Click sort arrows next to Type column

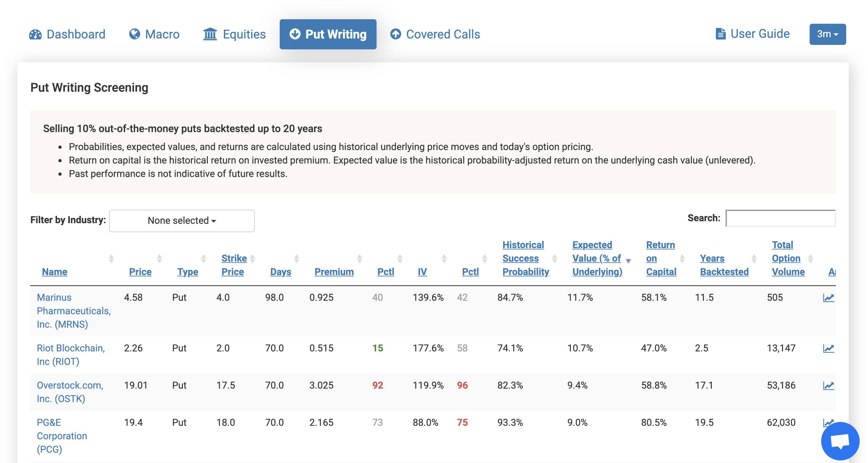(203, 258)
